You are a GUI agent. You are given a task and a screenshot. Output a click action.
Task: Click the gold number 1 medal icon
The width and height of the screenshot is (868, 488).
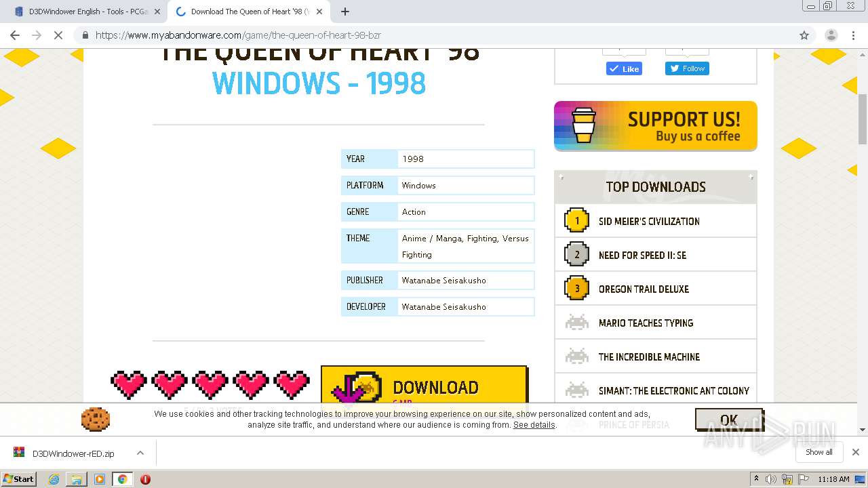(x=577, y=220)
